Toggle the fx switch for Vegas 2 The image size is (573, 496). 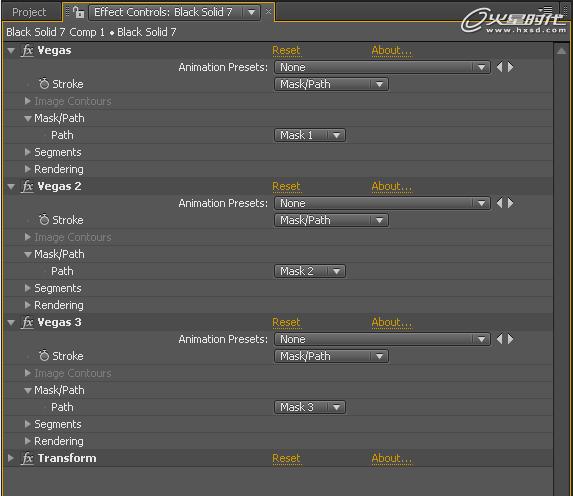27,186
